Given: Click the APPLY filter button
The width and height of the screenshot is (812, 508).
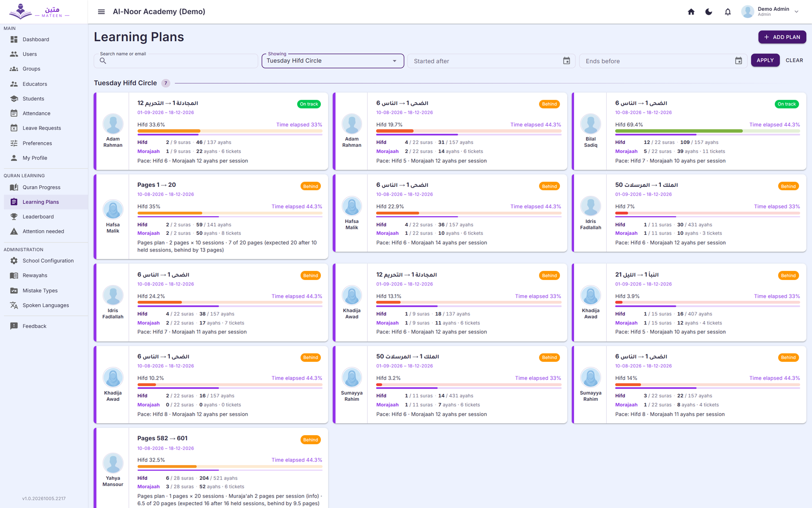Looking at the screenshot, I should click(765, 60).
